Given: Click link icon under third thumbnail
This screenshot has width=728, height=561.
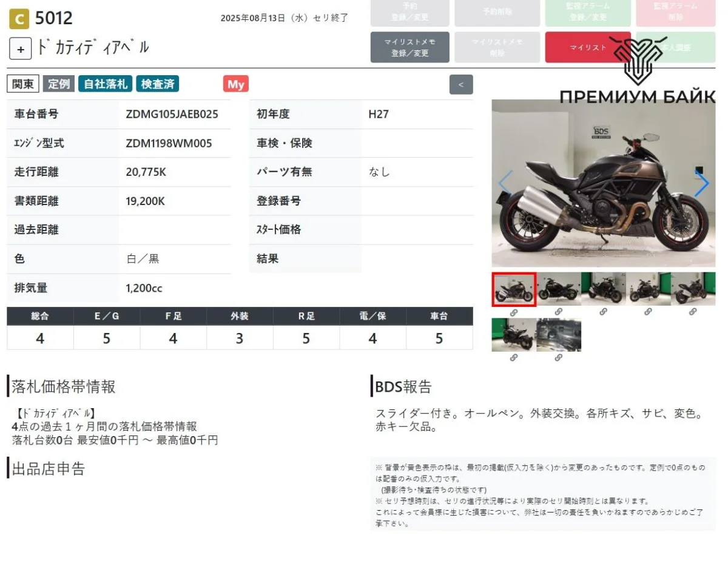Looking at the screenshot, I should [x=603, y=312].
